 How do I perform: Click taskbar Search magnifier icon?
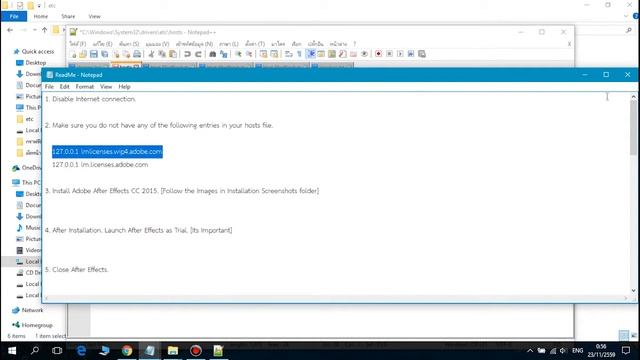point(35,351)
